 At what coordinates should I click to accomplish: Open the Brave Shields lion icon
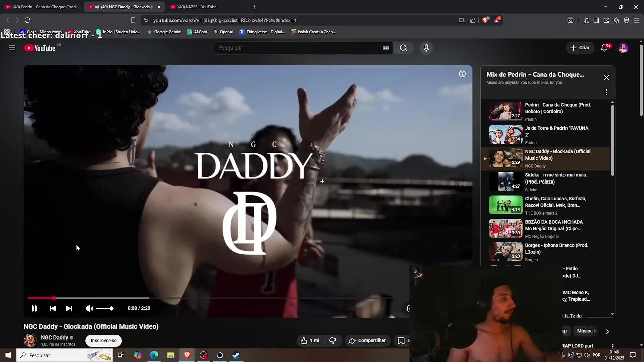(485, 20)
